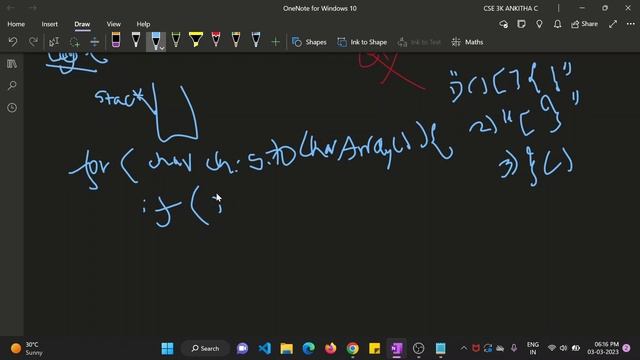This screenshot has width=640, height=360.
Task: Open Visual Studio Code from taskbar
Action: [264, 349]
